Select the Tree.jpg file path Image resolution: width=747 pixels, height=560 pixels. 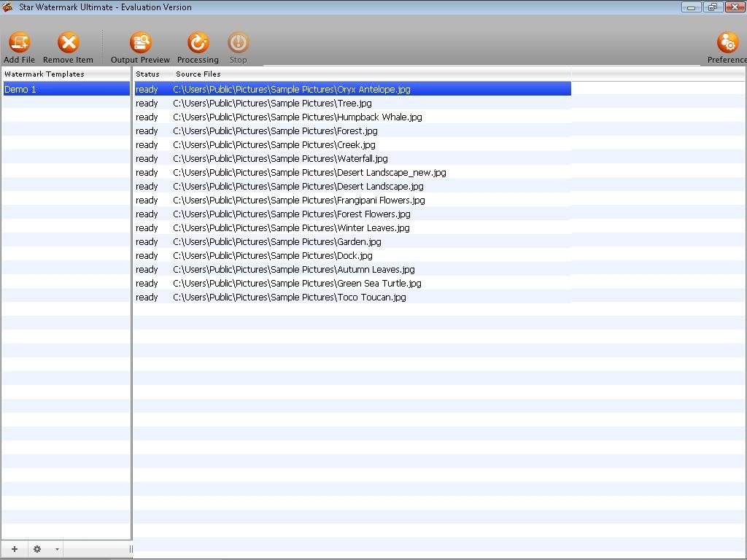coord(273,103)
